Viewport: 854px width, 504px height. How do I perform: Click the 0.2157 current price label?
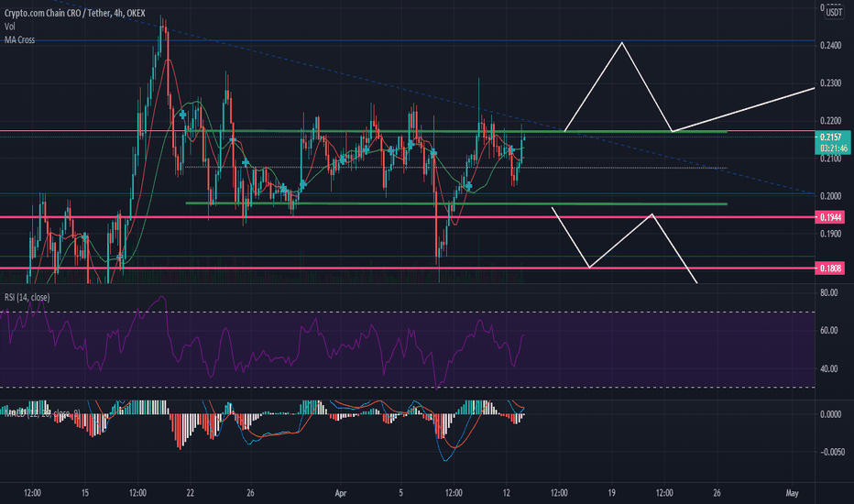coord(830,137)
